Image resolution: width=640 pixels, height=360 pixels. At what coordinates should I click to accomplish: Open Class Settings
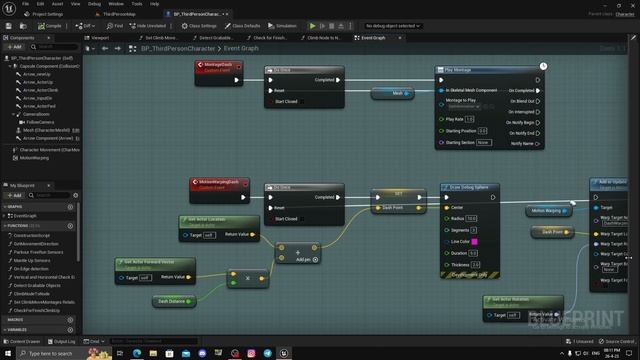coord(199,26)
